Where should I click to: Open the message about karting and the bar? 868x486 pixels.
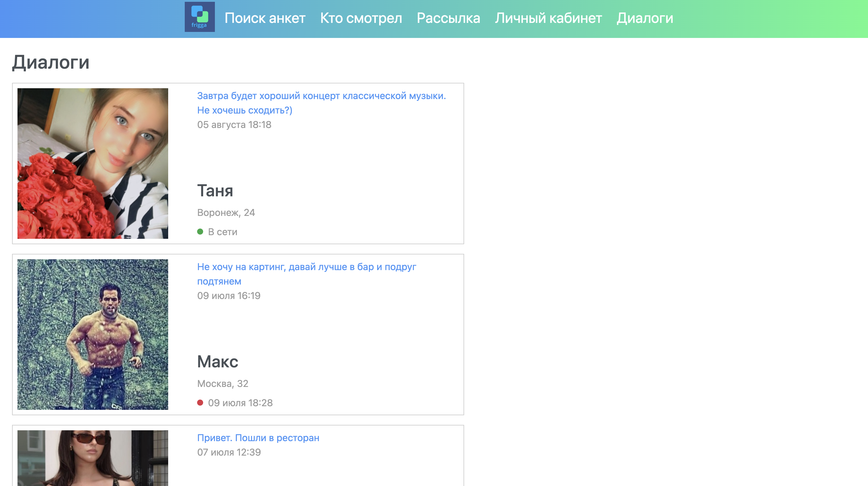pos(307,274)
